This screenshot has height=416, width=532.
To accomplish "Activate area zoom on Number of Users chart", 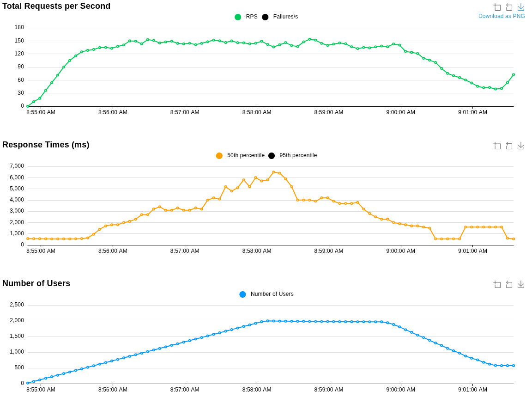I will click(x=497, y=284).
